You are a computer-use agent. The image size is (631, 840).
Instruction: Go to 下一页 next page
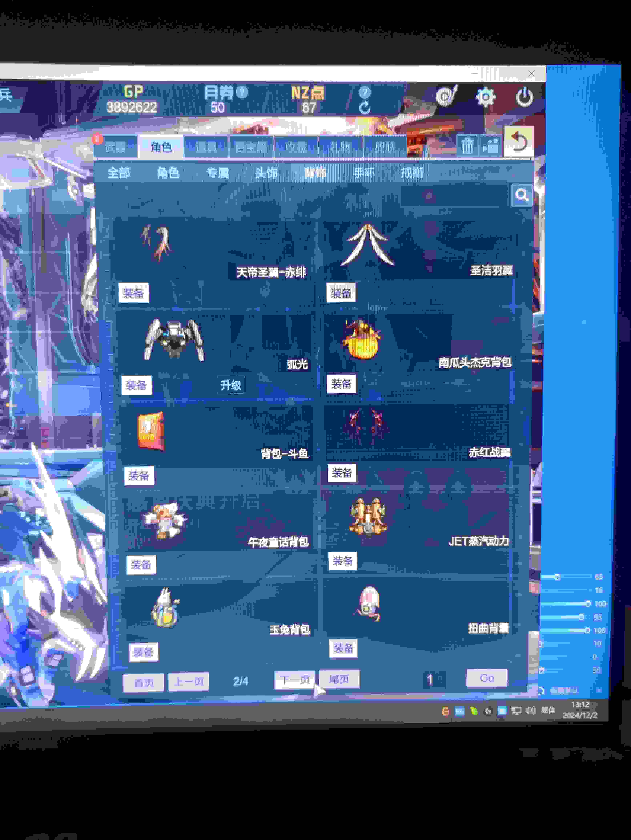295,680
